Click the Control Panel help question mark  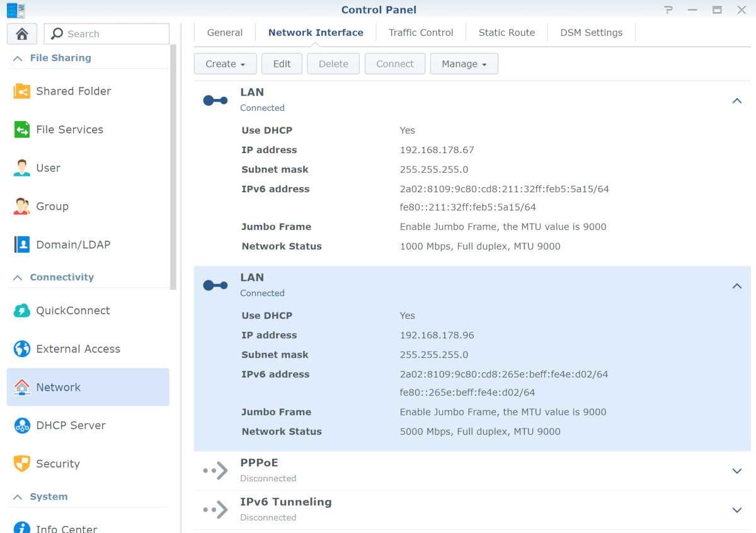click(x=668, y=9)
